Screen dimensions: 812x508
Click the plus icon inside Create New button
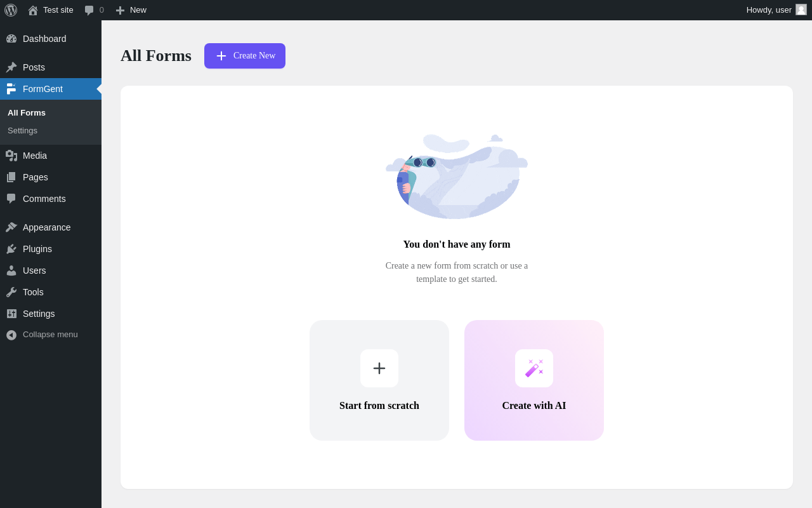click(221, 56)
